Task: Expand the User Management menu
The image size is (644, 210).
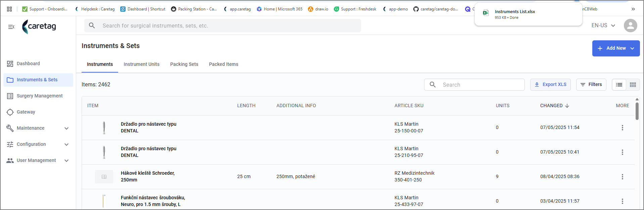Action: (38, 161)
